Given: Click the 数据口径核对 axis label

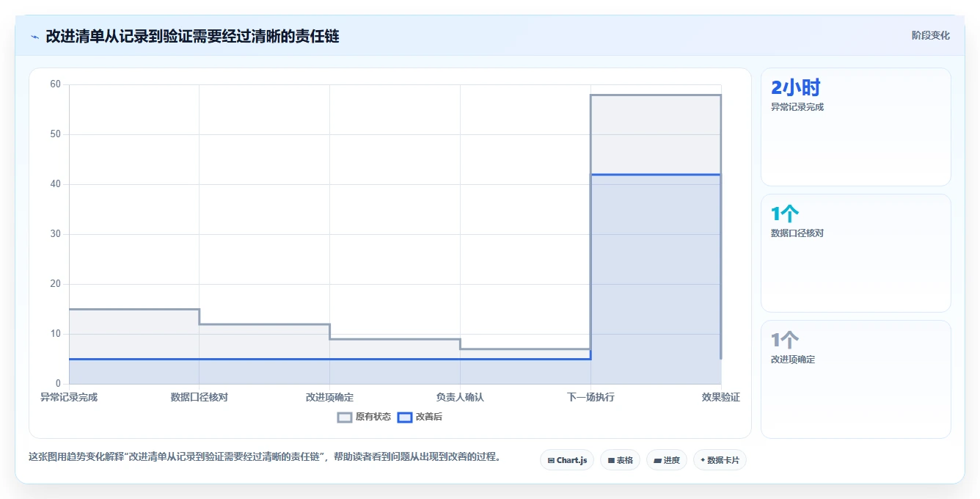Looking at the screenshot, I should [x=199, y=397].
